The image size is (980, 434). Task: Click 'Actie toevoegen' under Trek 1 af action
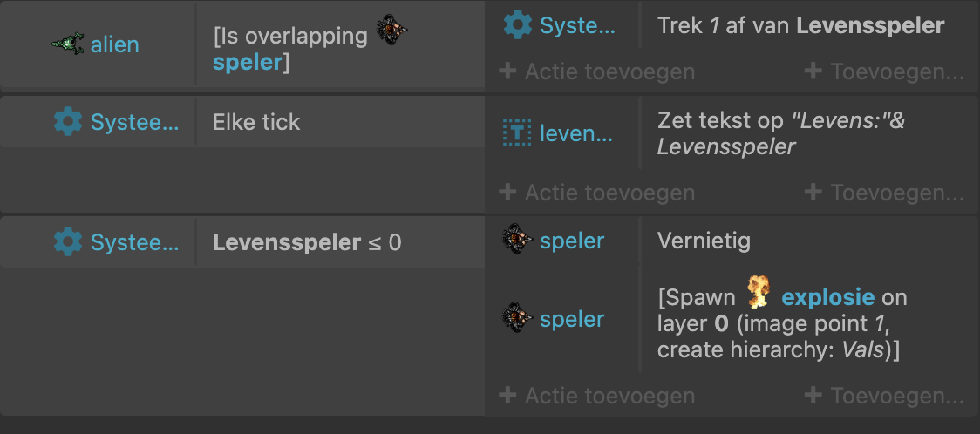(x=597, y=71)
